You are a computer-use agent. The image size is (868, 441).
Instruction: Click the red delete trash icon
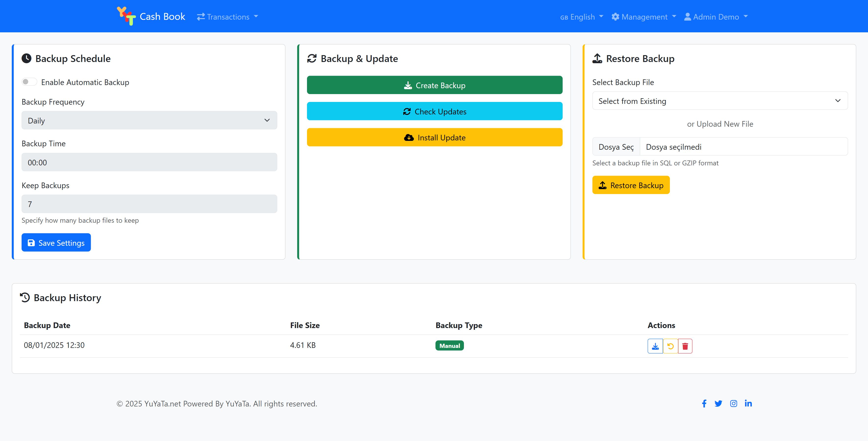click(x=685, y=346)
